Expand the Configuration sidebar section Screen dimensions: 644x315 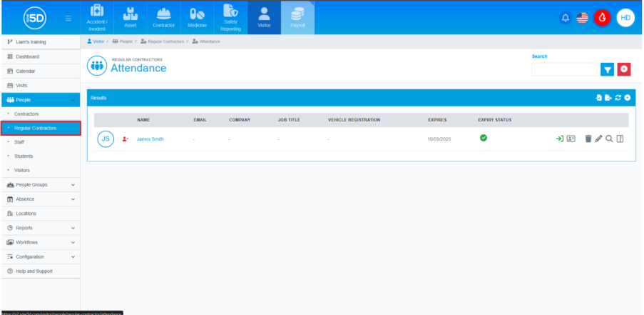click(x=40, y=256)
